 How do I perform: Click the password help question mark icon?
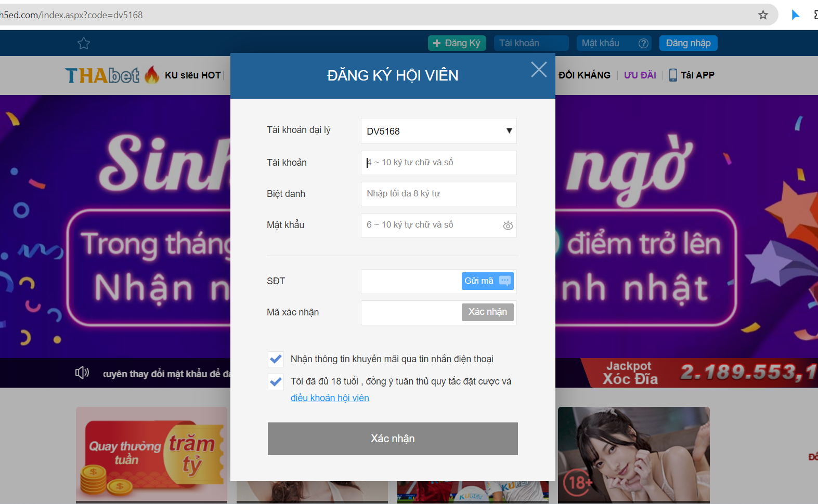click(643, 43)
